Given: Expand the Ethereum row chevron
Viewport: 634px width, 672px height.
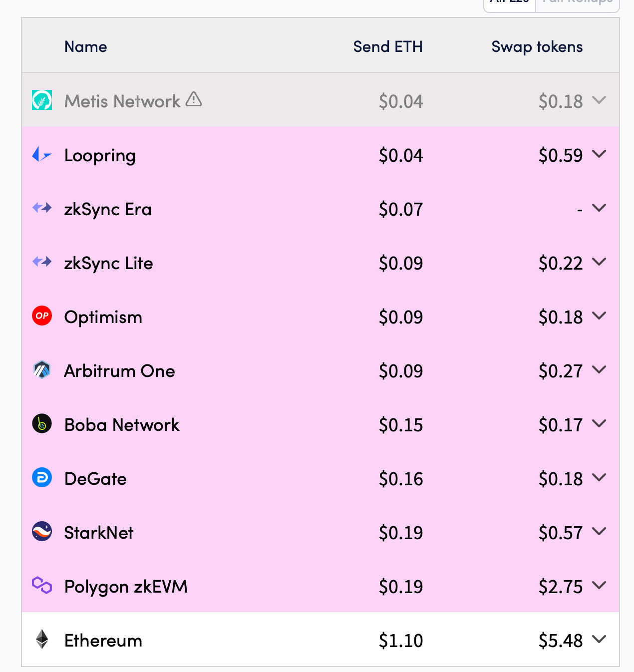Looking at the screenshot, I should (x=599, y=639).
